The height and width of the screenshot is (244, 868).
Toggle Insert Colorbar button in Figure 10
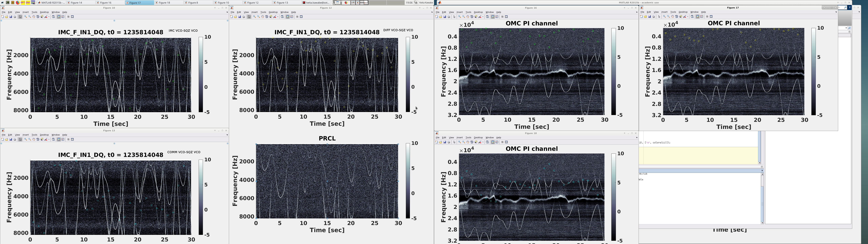tap(59, 16)
